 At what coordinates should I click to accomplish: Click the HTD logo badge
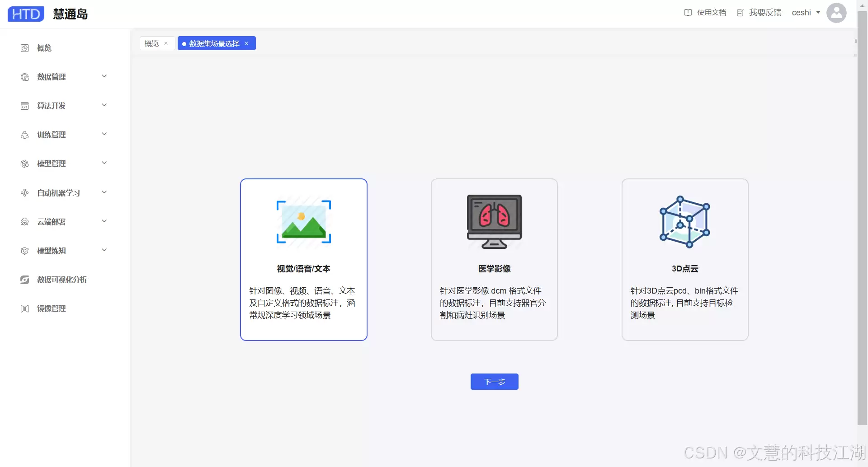coord(26,14)
